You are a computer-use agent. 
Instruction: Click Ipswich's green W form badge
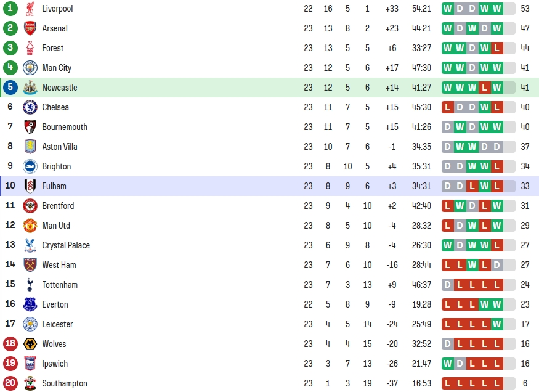click(448, 364)
